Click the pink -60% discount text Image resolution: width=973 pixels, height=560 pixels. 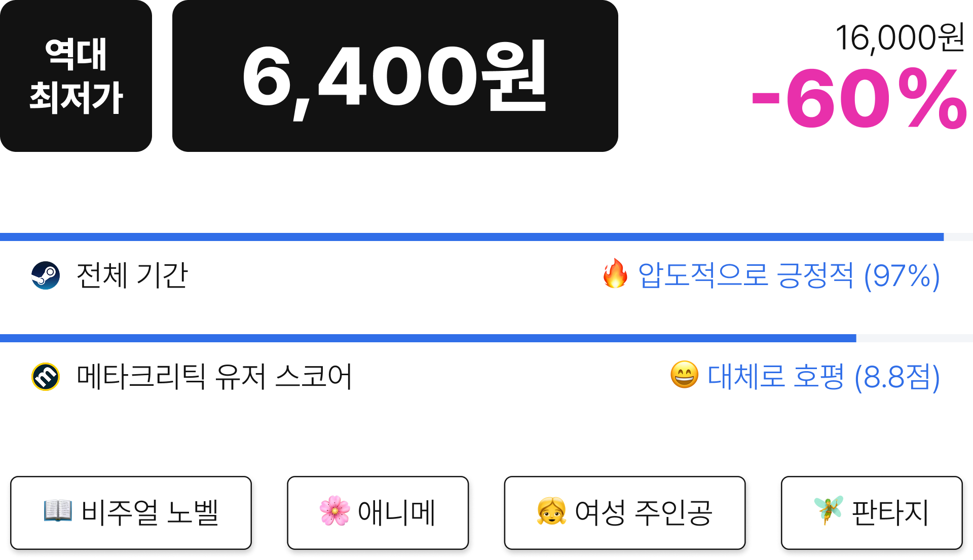859,99
